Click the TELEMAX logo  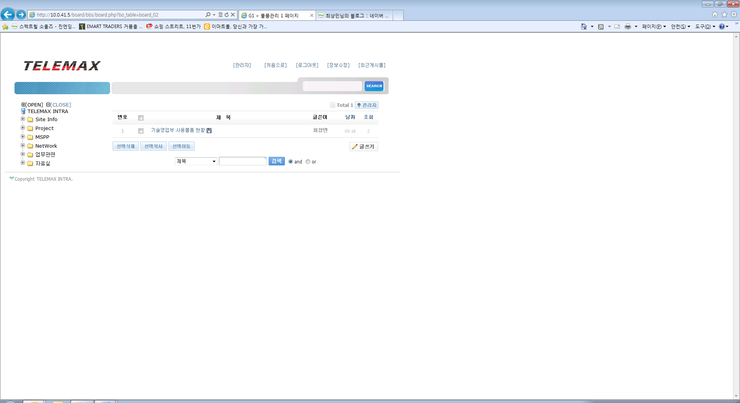(x=62, y=66)
